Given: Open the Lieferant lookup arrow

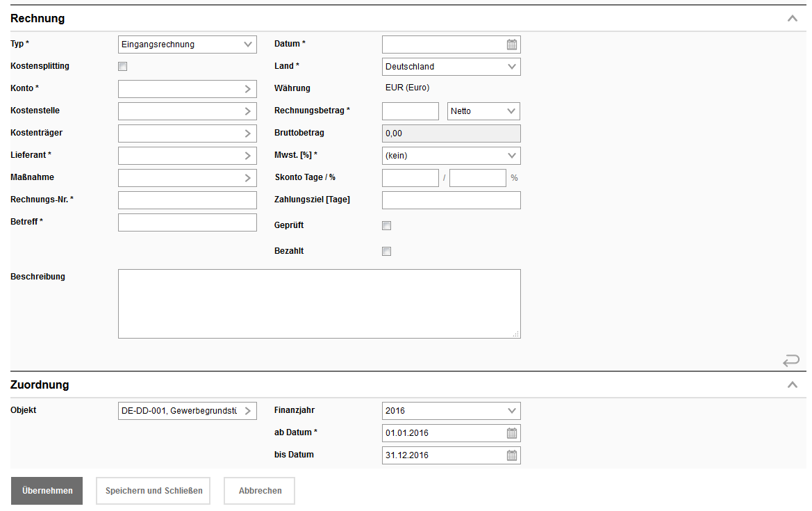Looking at the screenshot, I should click(x=248, y=156).
